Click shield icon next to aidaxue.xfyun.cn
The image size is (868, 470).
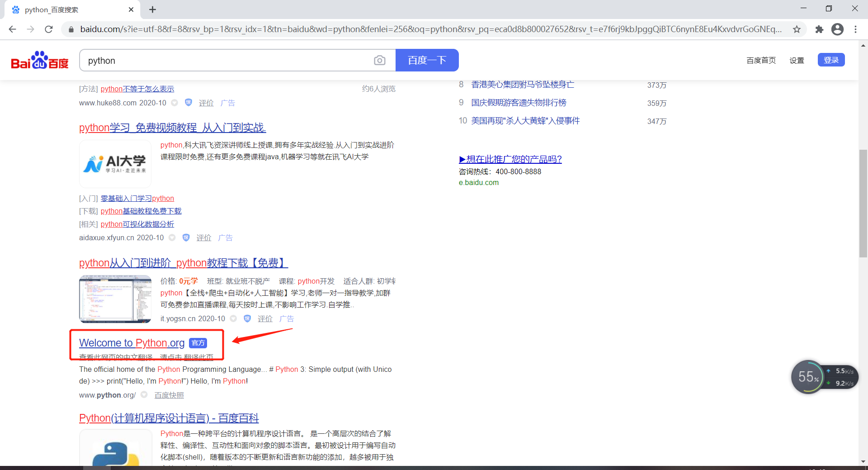click(x=186, y=237)
